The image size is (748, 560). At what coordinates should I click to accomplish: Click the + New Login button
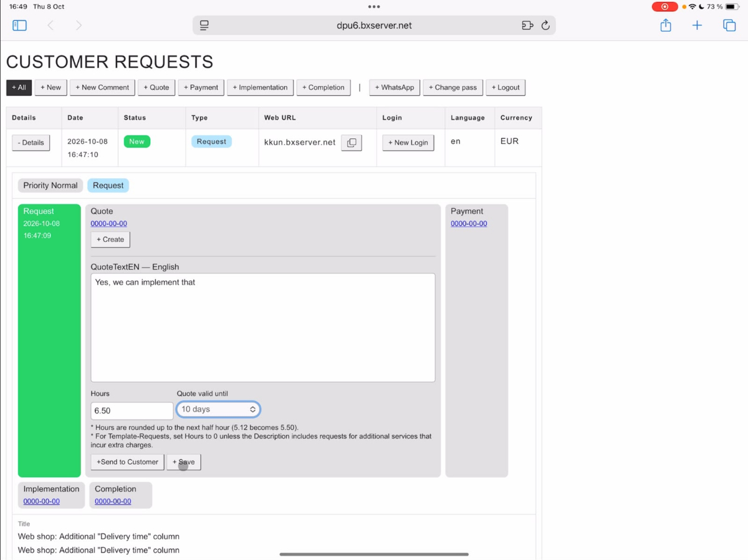[408, 143]
